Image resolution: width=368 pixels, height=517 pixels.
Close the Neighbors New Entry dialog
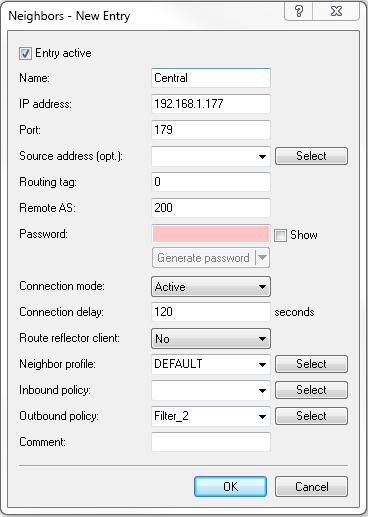pyautogui.click(x=336, y=11)
